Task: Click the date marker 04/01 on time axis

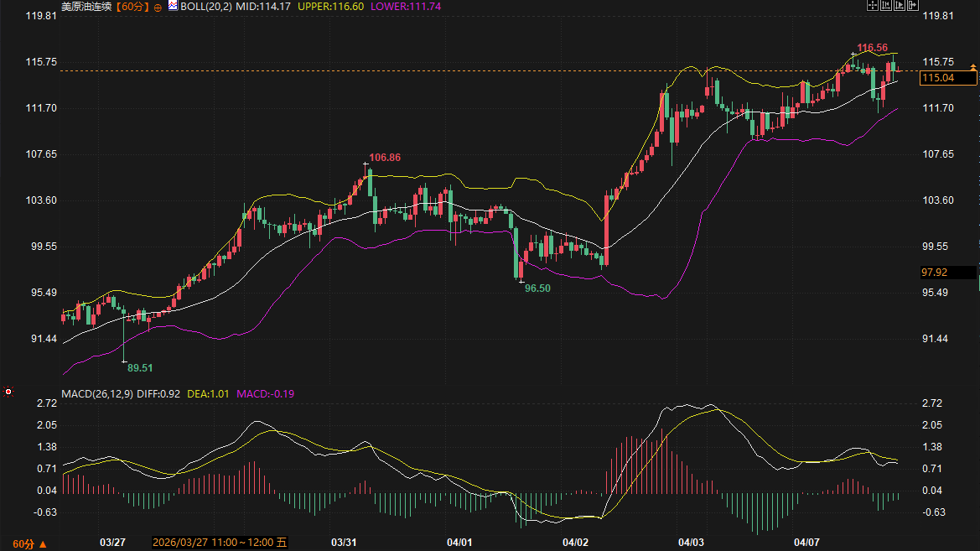Action: click(x=459, y=543)
